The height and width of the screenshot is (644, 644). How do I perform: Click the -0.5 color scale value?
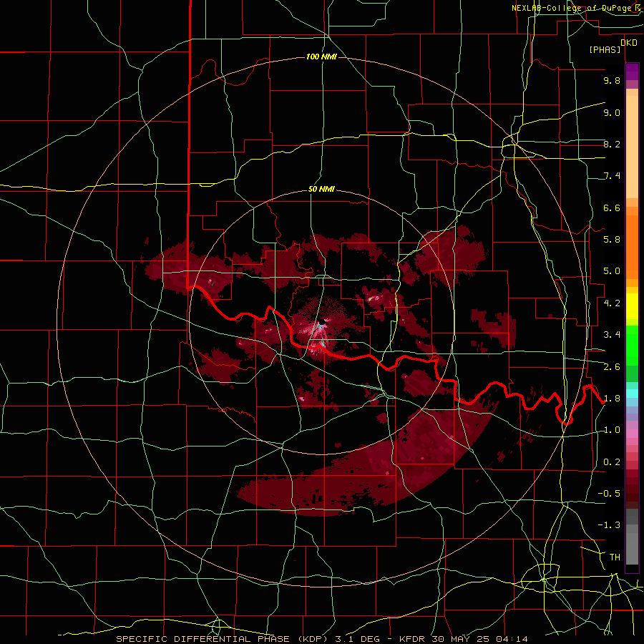click(609, 494)
